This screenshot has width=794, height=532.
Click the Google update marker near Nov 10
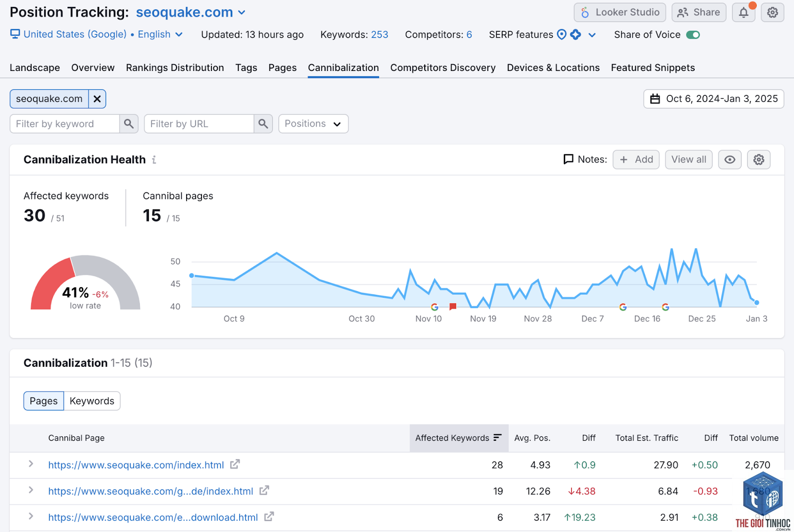pos(435,307)
